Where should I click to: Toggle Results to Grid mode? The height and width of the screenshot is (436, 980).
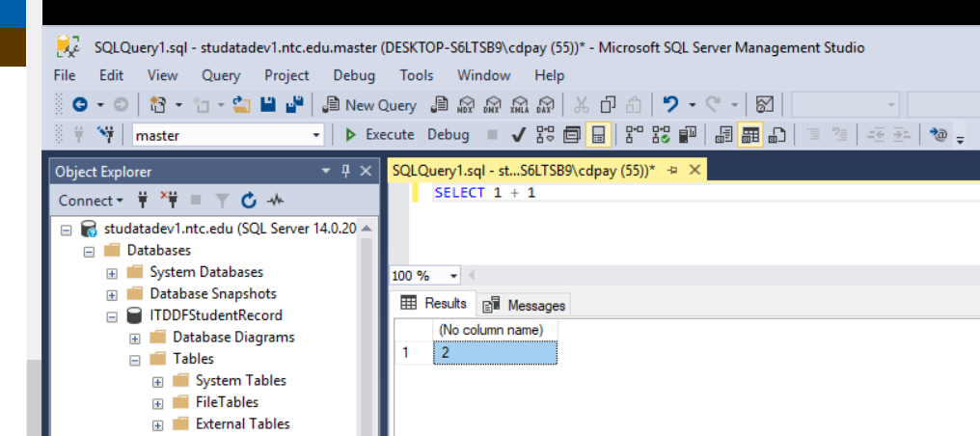click(750, 134)
